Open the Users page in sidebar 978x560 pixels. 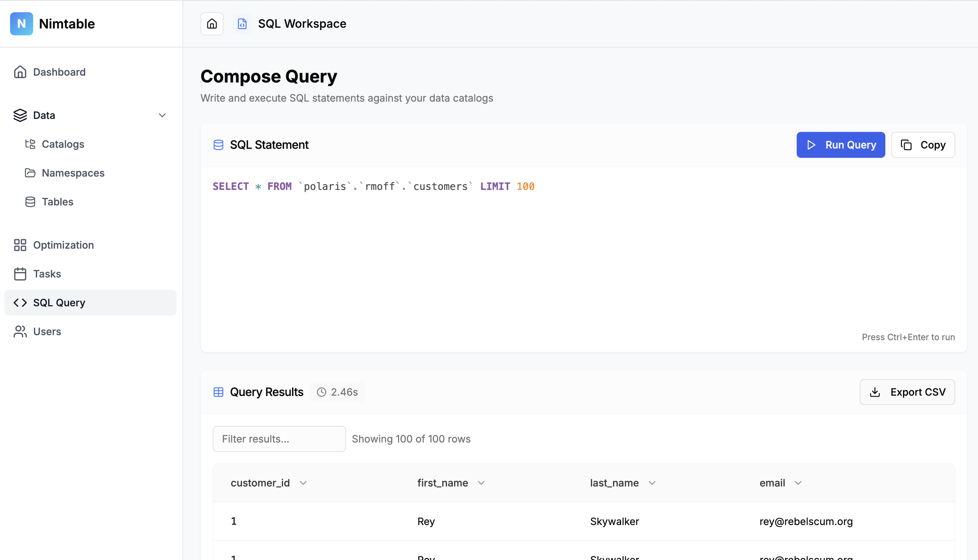tap(47, 332)
